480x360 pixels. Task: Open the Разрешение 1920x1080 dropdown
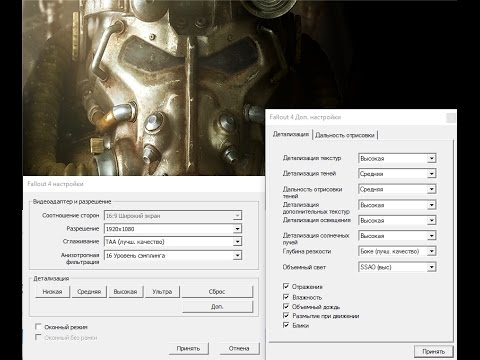(173, 229)
